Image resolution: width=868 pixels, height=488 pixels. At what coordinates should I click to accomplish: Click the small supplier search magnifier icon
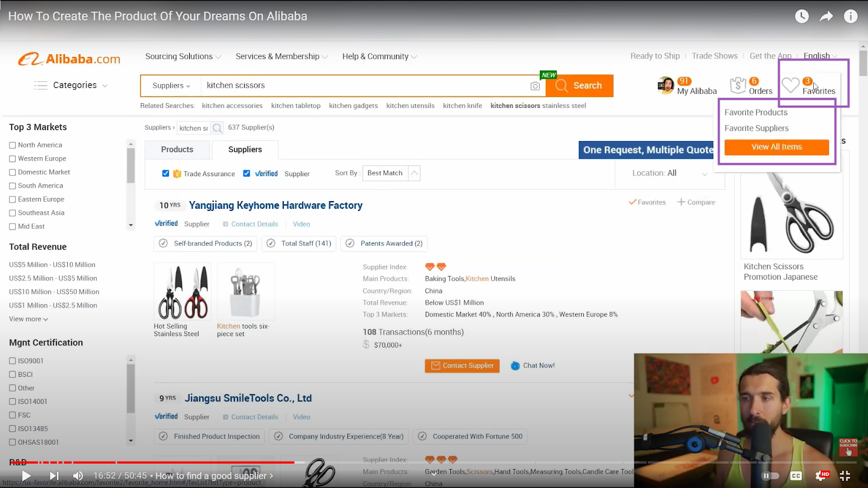(x=217, y=128)
